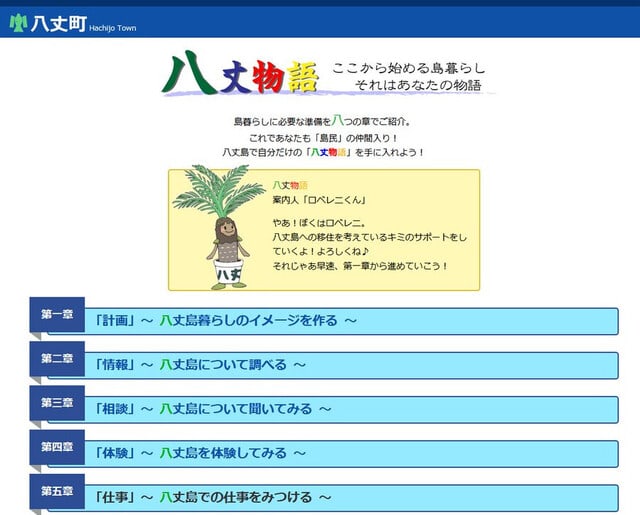
Task: Click the greeting やあ！ぼくはロベレニ。
Action: (320, 223)
